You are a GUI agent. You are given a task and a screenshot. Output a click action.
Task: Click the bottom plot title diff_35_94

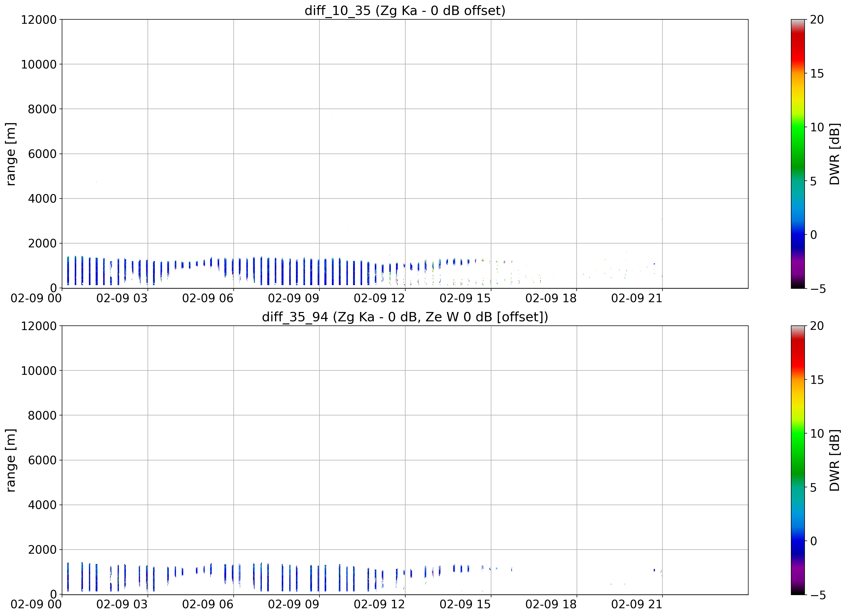[405, 317]
